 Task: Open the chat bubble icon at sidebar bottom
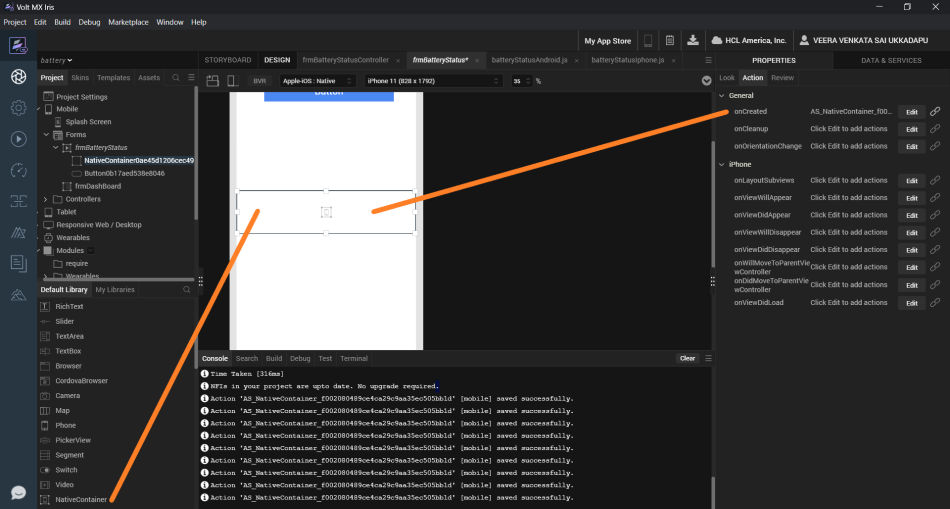tap(18, 492)
